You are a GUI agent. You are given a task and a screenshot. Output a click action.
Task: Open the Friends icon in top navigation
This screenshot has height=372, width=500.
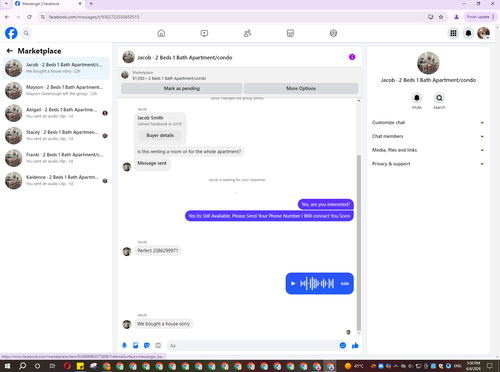(x=247, y=33)
